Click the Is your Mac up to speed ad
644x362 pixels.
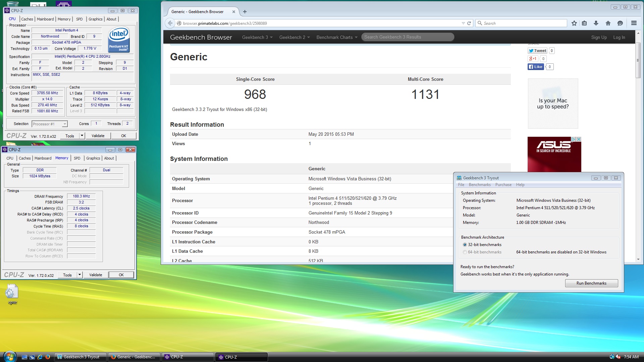(x=553, y=104)
